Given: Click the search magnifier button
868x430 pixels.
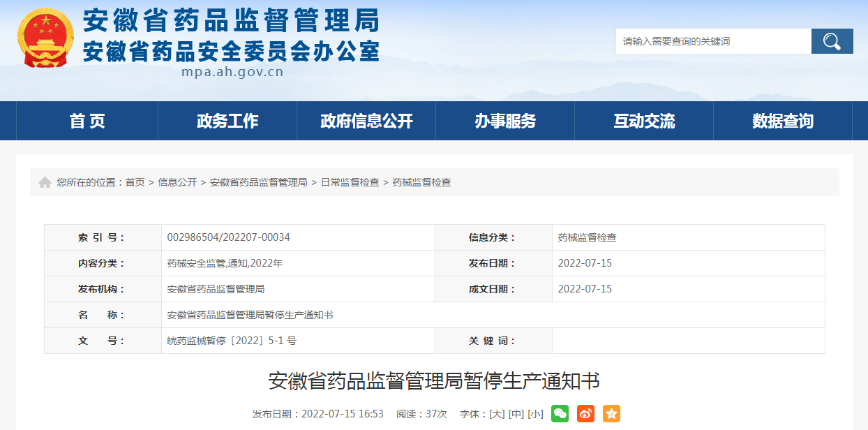Looking at the screenshot, I should [x=832, y=41].
